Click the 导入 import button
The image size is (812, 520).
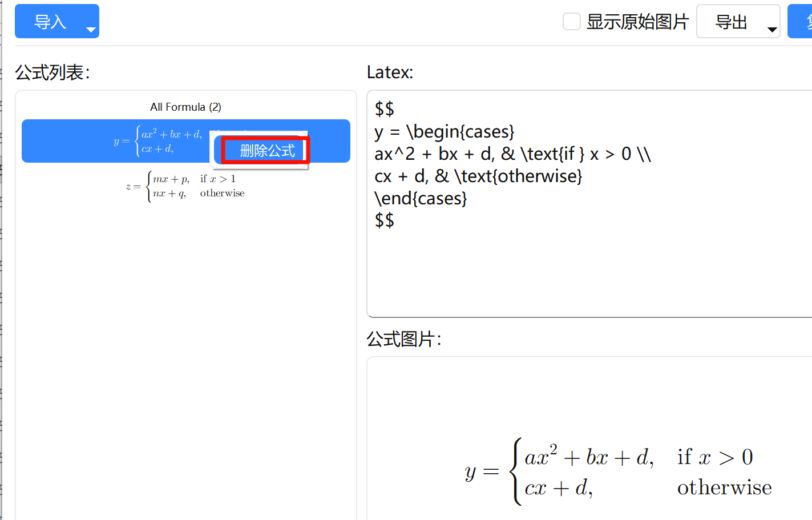(x=50, y=22)
